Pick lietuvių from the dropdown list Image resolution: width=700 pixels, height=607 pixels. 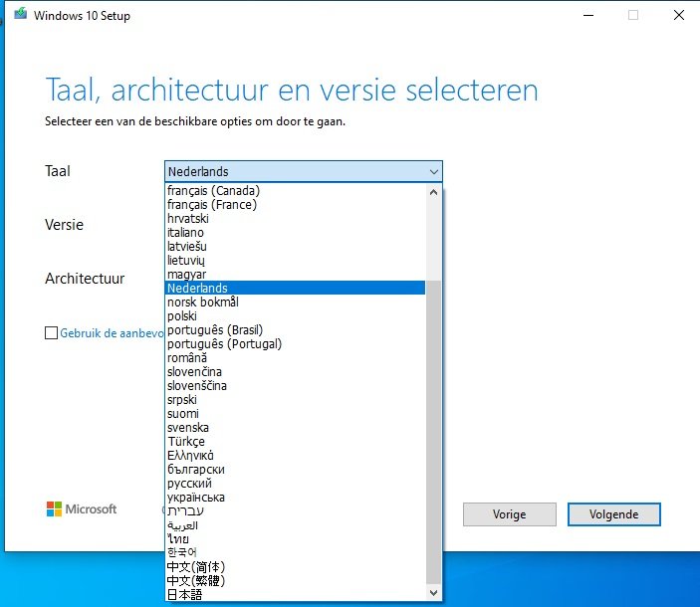[x=295, y=260]
